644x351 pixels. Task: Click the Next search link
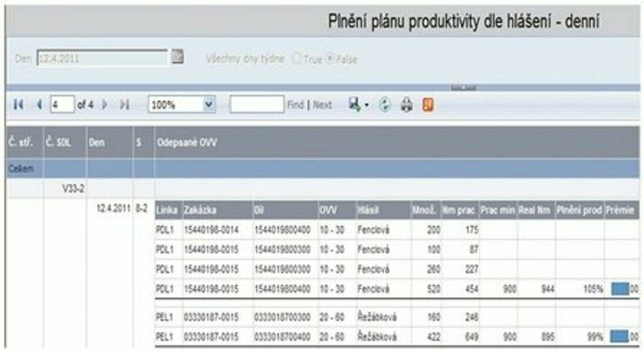pyautogui.click(x=322, y=105)
